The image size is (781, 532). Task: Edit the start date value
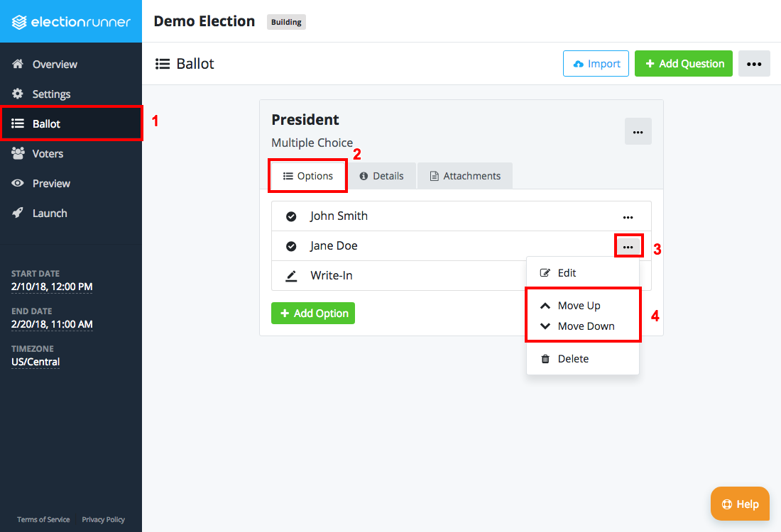coord(52,287)
